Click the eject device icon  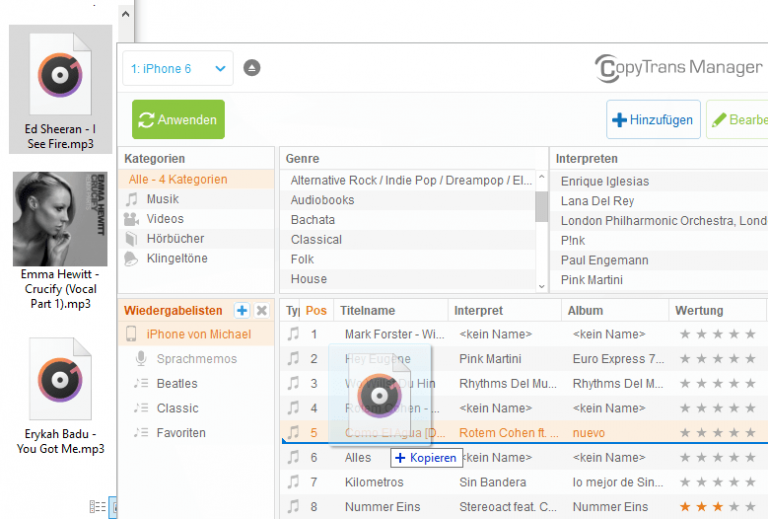coord(252,68)
